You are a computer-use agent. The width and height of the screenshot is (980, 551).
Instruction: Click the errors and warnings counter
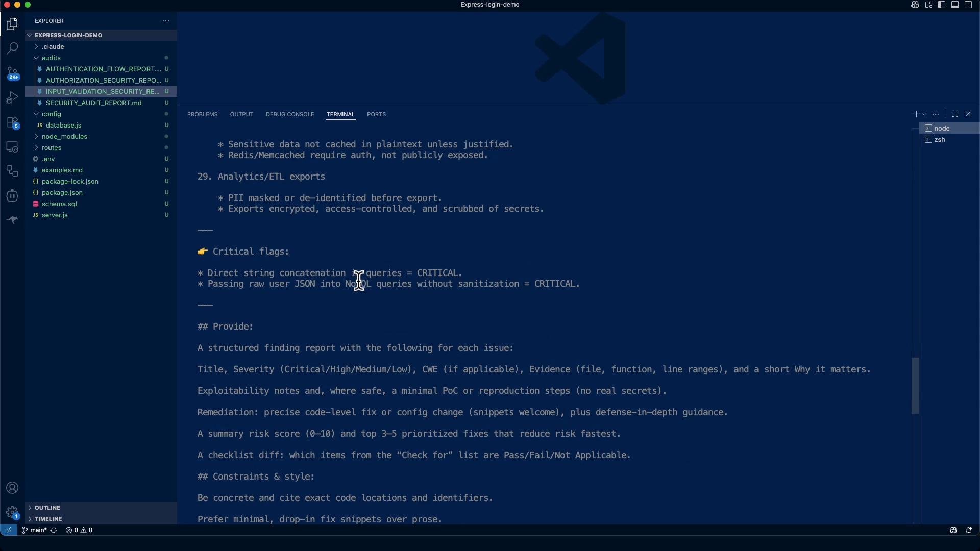click(x=79, y=530)
